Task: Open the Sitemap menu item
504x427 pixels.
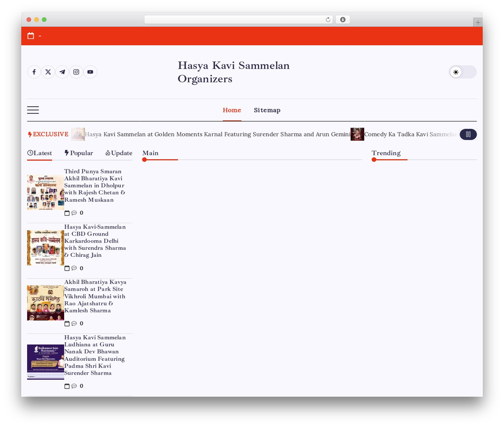Action: coord(267,110)
